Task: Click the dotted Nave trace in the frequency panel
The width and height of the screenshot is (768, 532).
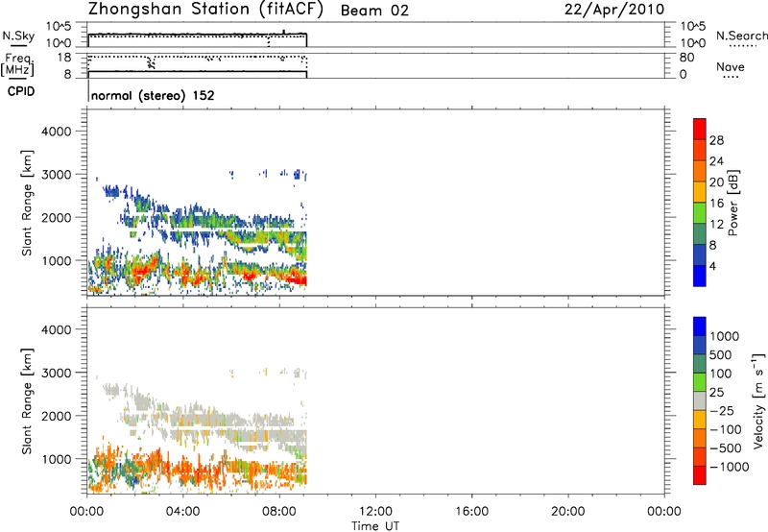Action: [x=198, y=58]
